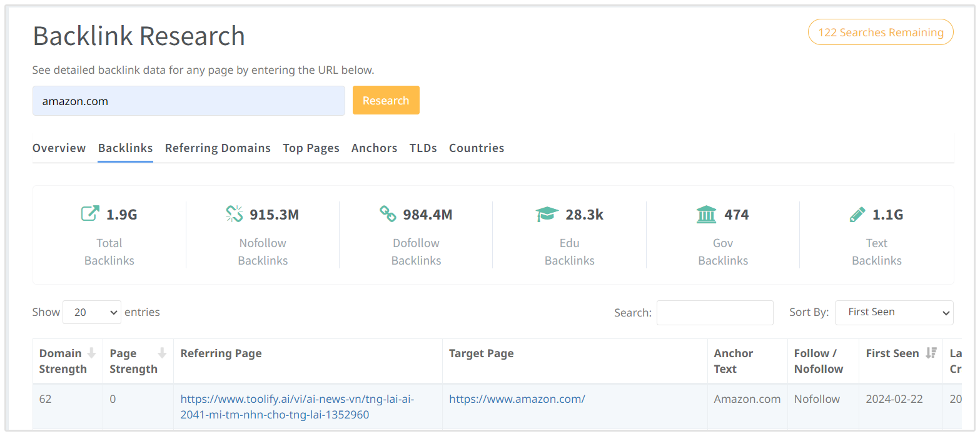
Task: Sort by Page Strength arrow icon
Action: pos(162,353)
